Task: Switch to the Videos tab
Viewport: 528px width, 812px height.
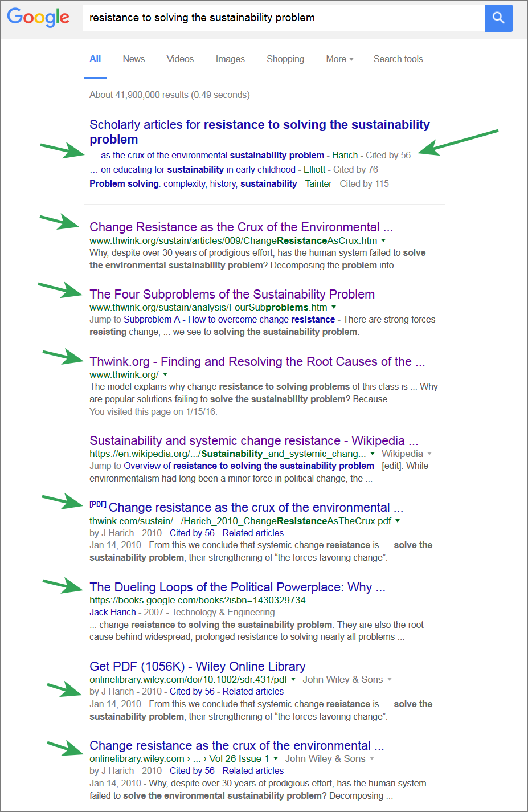Action: [180, 59]
